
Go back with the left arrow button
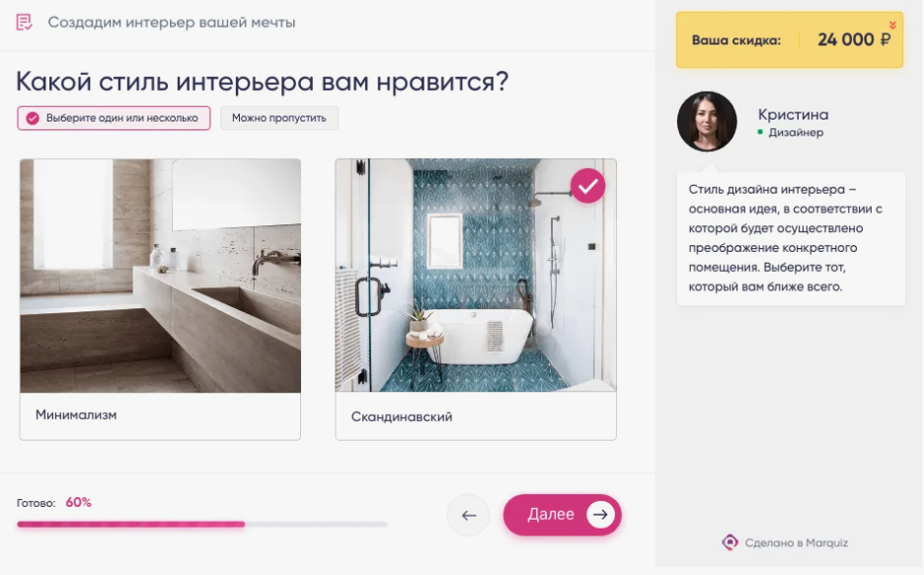(x=469, y=516)
